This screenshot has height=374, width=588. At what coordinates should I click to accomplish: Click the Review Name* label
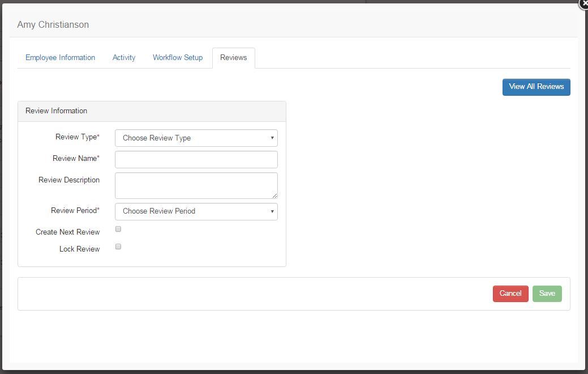pos(76,159)
